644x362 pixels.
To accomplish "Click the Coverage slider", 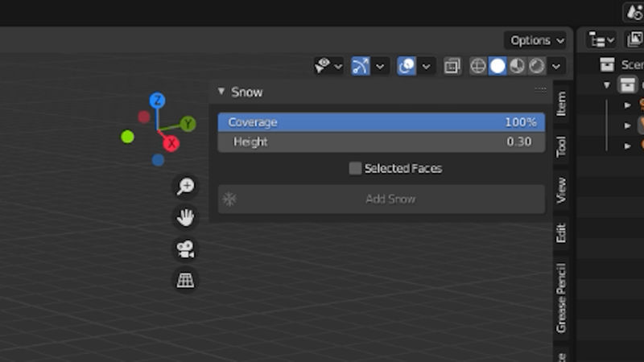I will [381, 122].
